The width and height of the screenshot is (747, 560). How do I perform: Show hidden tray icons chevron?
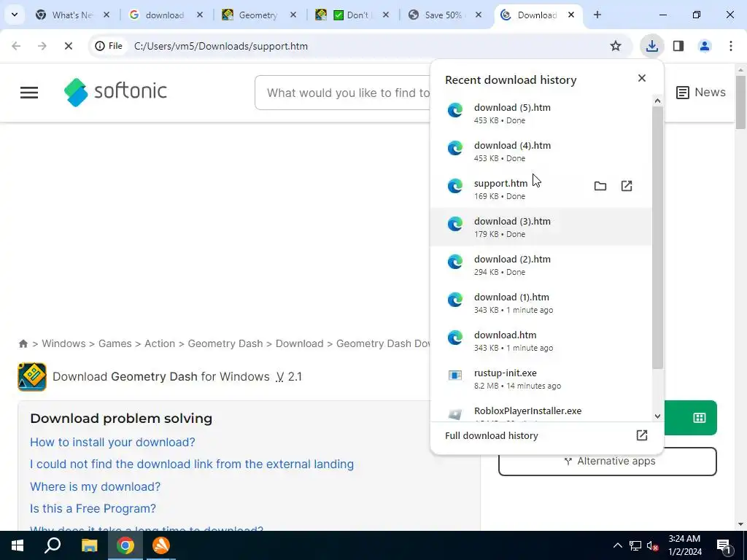(x=617, y=545)
